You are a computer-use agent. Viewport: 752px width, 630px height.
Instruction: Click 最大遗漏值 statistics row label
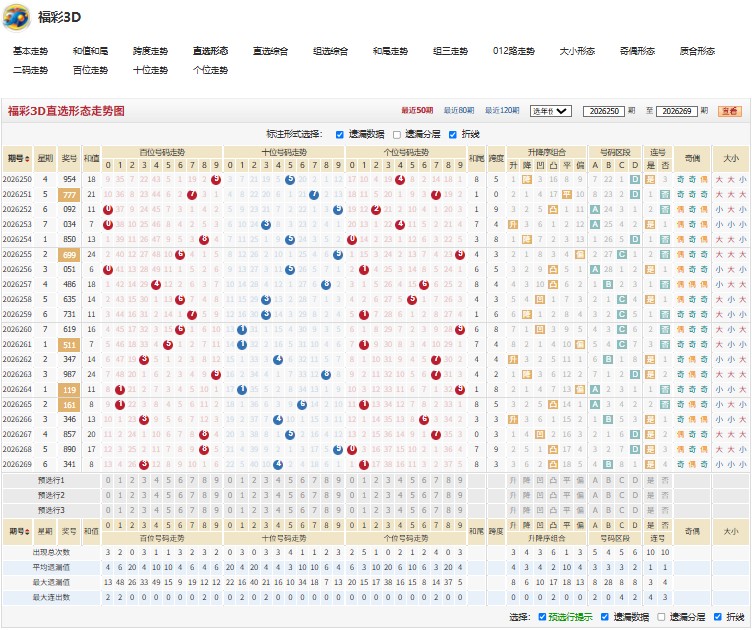(51, 583)
